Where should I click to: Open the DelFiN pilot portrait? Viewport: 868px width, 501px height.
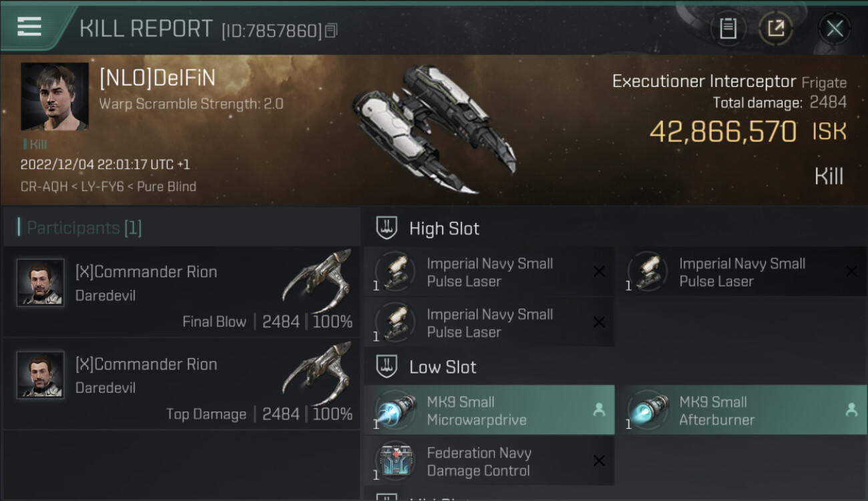click(x=55, y=97)
